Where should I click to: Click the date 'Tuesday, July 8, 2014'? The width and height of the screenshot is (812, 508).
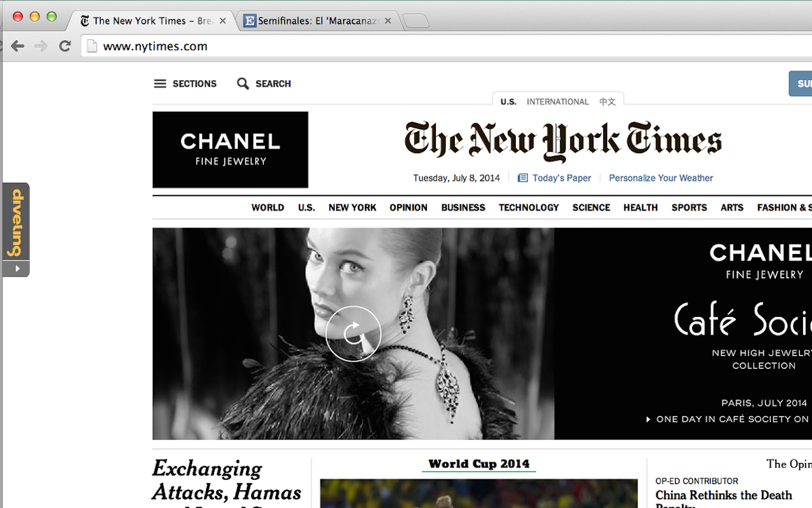457,178
